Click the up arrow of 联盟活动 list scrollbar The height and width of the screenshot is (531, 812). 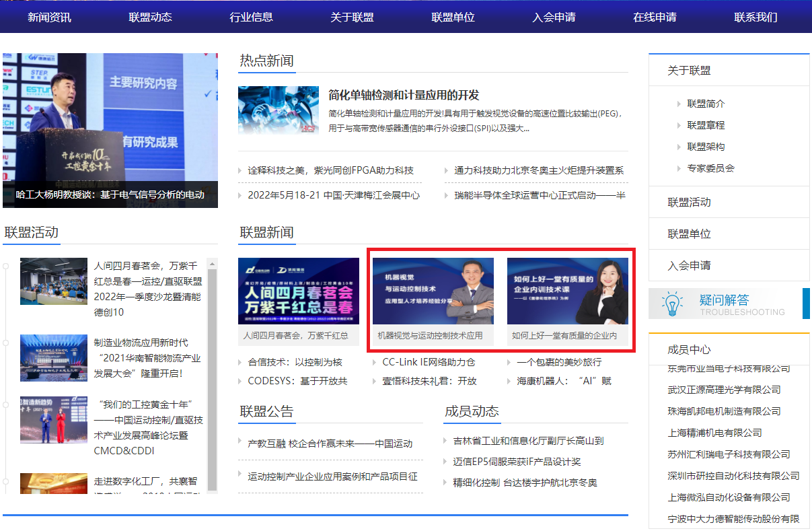pyautogui.click(x=213, y=263)
